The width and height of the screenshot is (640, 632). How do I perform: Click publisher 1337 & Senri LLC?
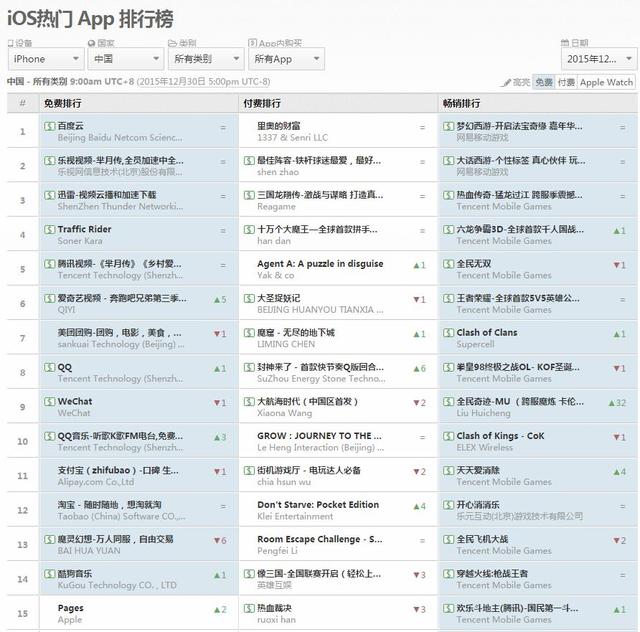(292, 138)
